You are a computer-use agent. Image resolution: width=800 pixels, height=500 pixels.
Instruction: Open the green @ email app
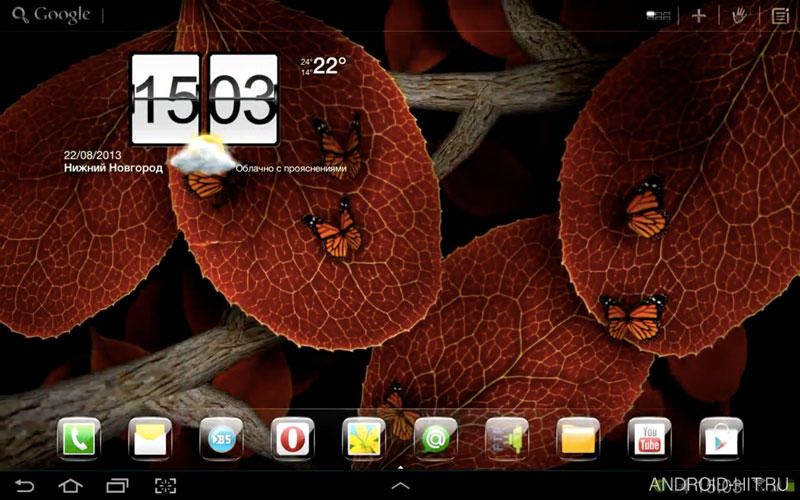(435, 439)
